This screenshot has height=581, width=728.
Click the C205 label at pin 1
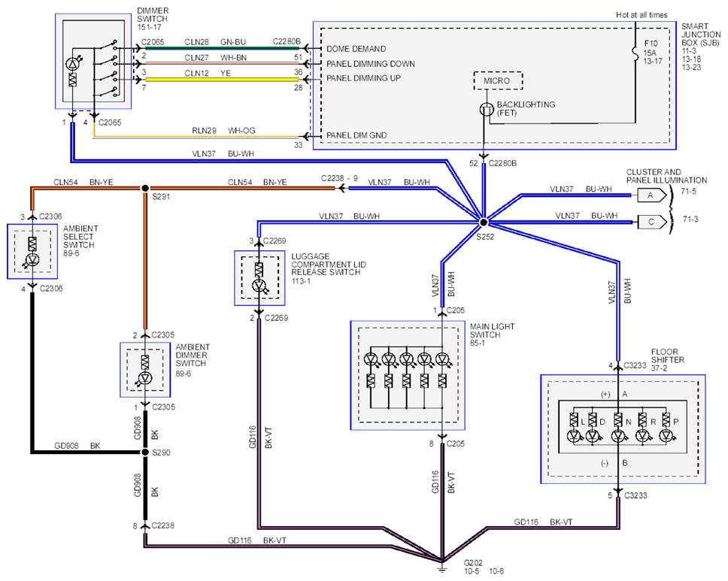(x=456, y=310)
